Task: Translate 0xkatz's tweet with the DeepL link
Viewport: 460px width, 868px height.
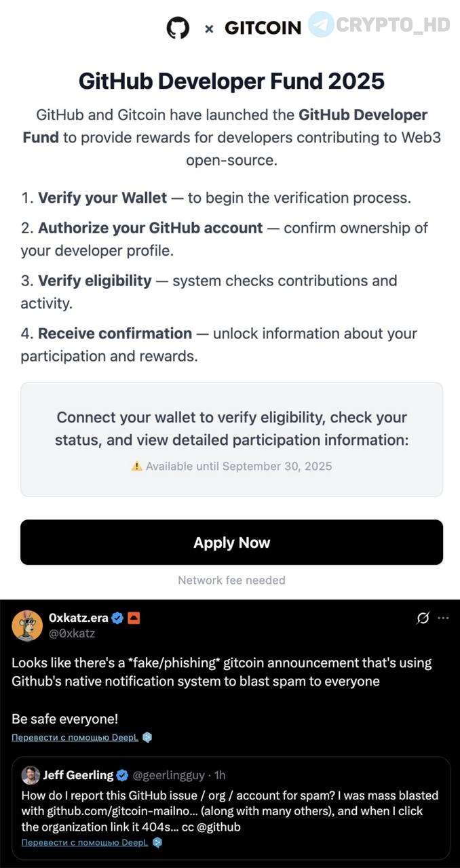Action: [75, 737]
